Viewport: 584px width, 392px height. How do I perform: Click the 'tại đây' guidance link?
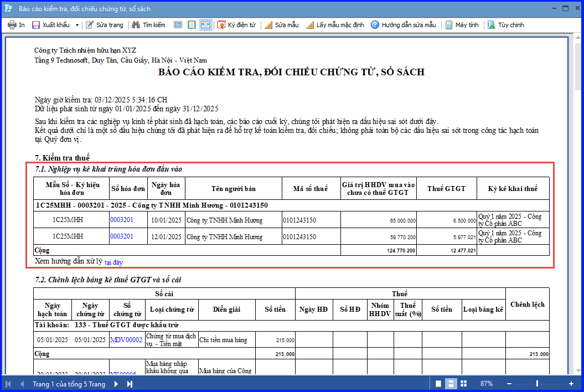tap(113, 262)
